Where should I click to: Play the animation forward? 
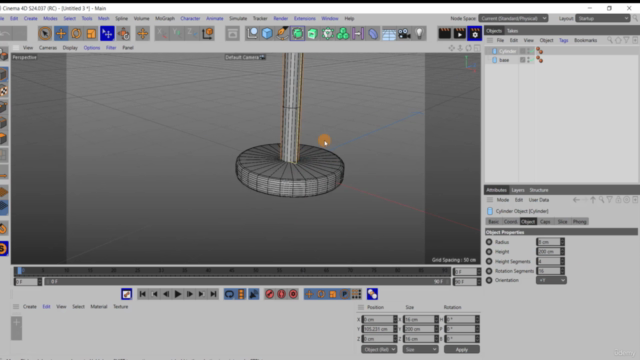tap(178, 294)
